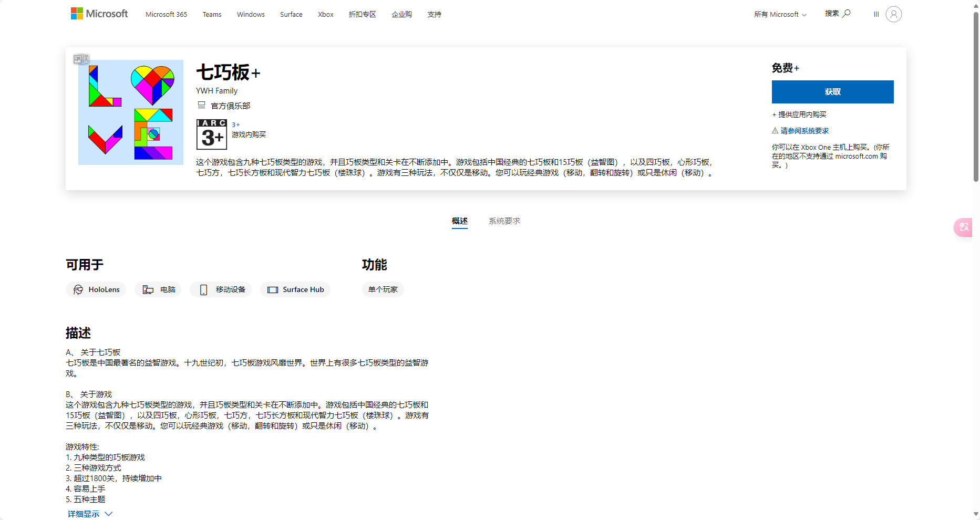The width and height of the screenshot is (980, 520).
Task: Click the 官方俱乐部 link
Action: (x=230, y=106)
